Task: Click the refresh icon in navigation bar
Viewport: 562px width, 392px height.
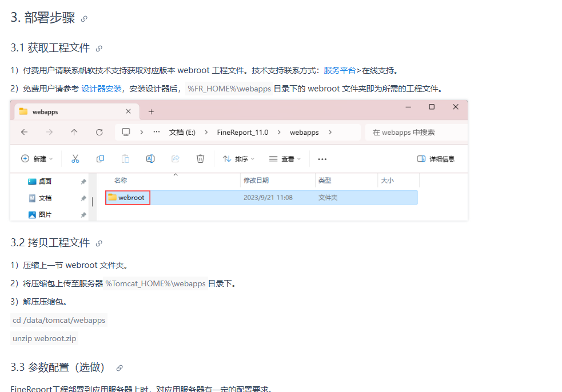Action: click(x=99, y=132)
